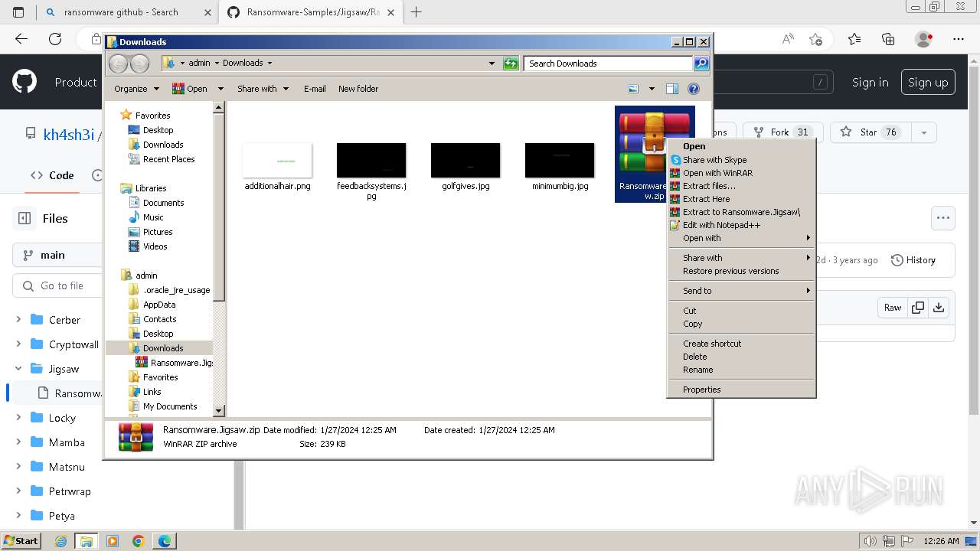Open the star options dropdown arrow
This screenshot has height=551, width=980.
click(x=924, y=132)
